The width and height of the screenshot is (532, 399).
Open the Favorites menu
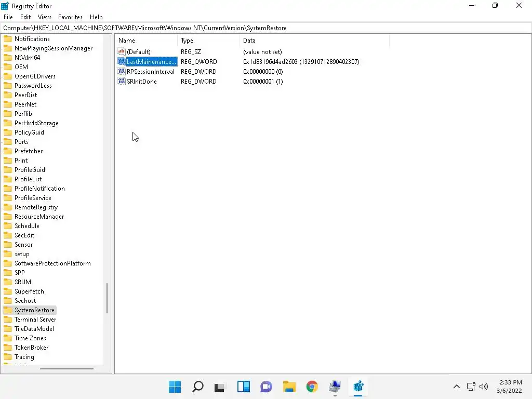(70, 17)
